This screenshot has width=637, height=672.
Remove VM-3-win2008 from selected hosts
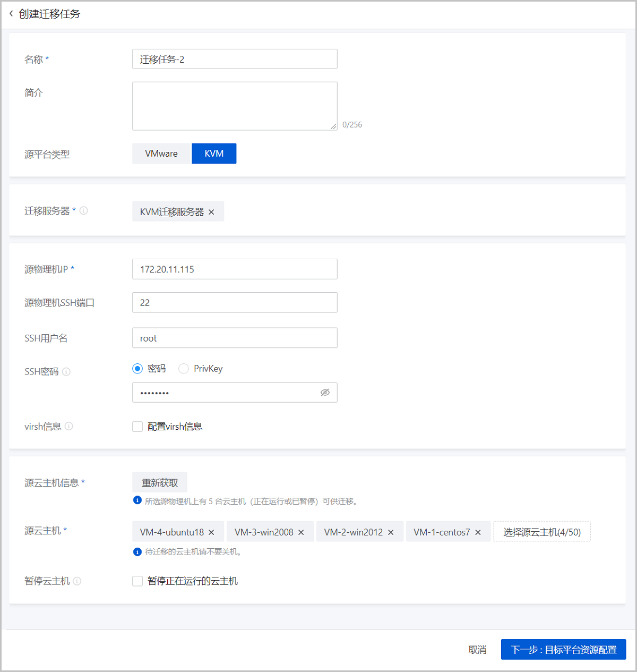point(301,532)
